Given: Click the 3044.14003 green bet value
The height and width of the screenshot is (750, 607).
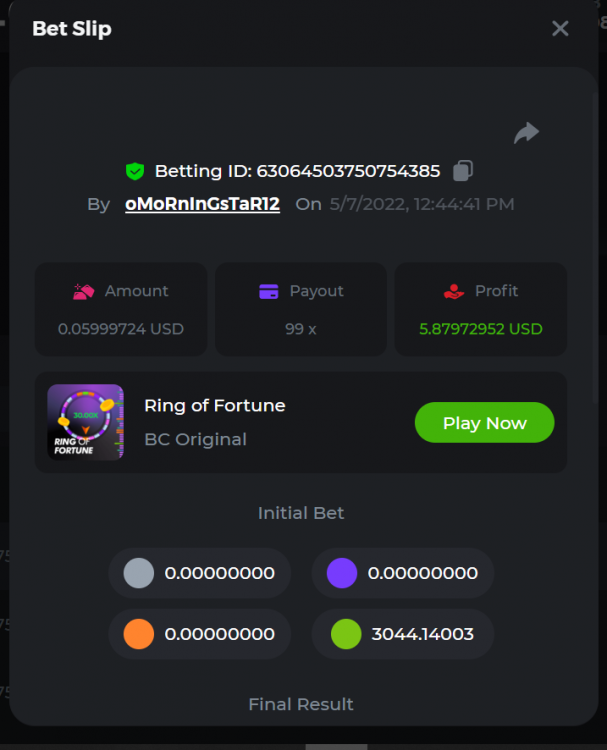Looking at the screenshot, I should (420, 634).
